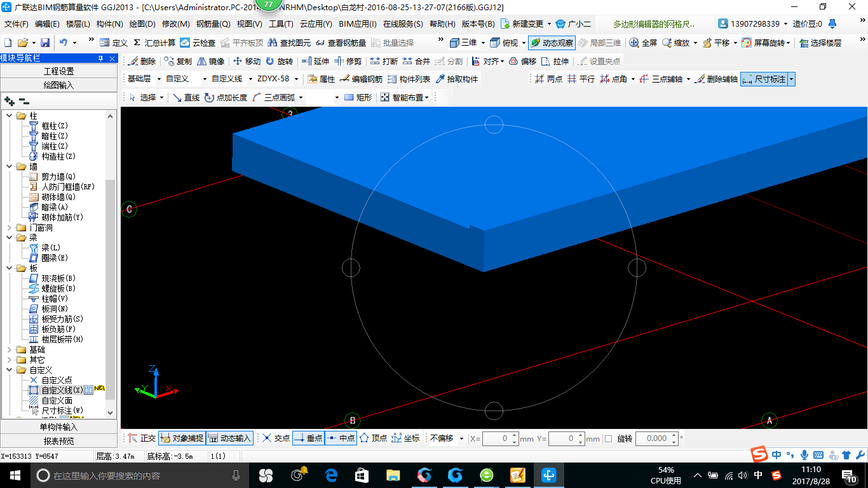Select the 拉伸 (stretch) tool

[555, 62]
